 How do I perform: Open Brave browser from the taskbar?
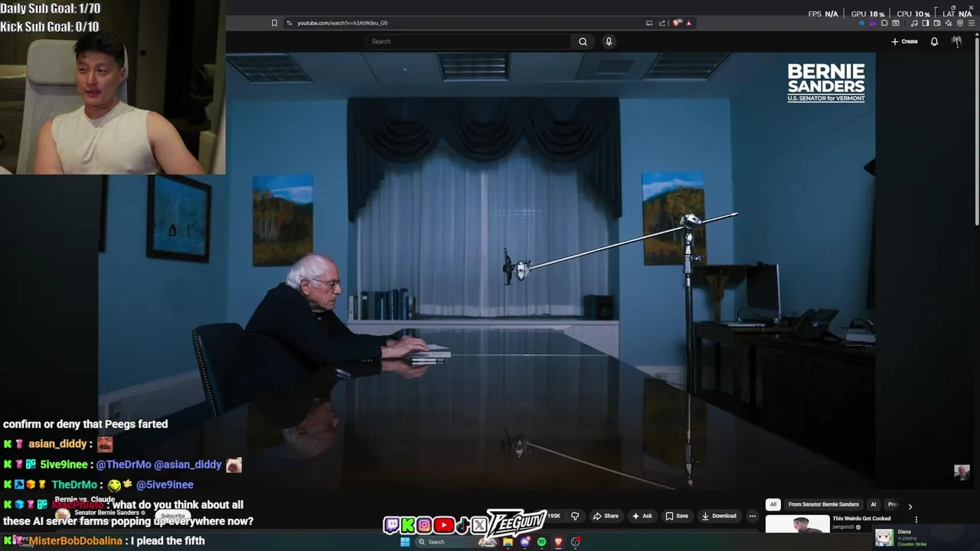[558, 542]
